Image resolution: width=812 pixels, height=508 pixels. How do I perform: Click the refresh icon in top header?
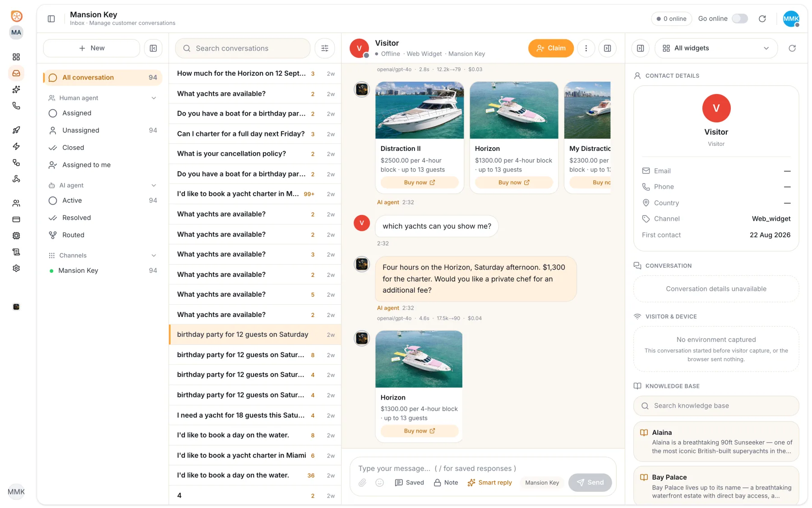click(x=762, y=19)
